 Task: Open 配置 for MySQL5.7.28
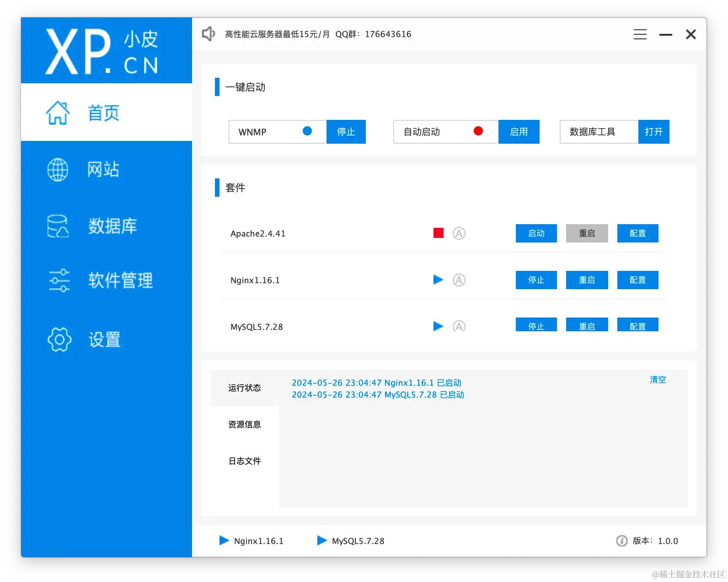(638, 325)
